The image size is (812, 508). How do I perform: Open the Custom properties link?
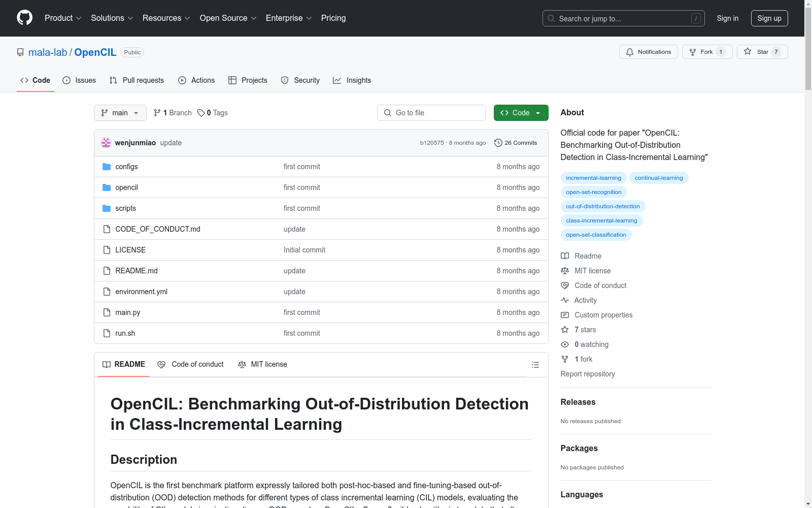pyautogui.click(x=597, y=315)
